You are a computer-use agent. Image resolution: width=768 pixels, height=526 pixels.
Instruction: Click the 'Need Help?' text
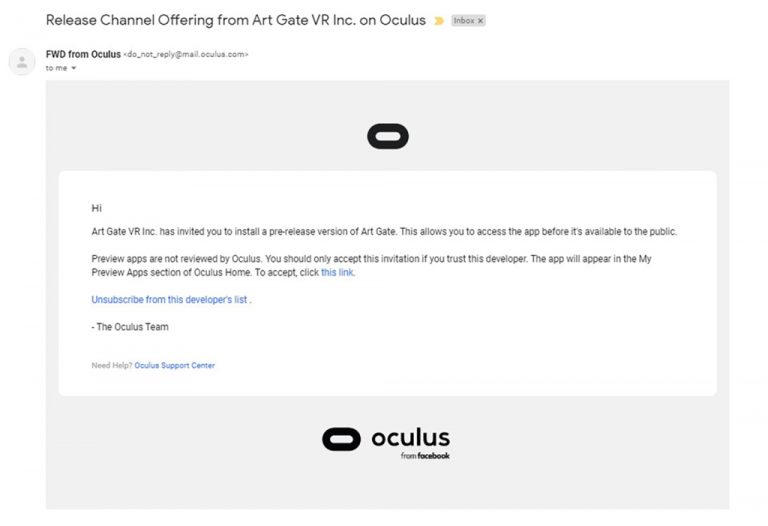[x=112, y=365]
